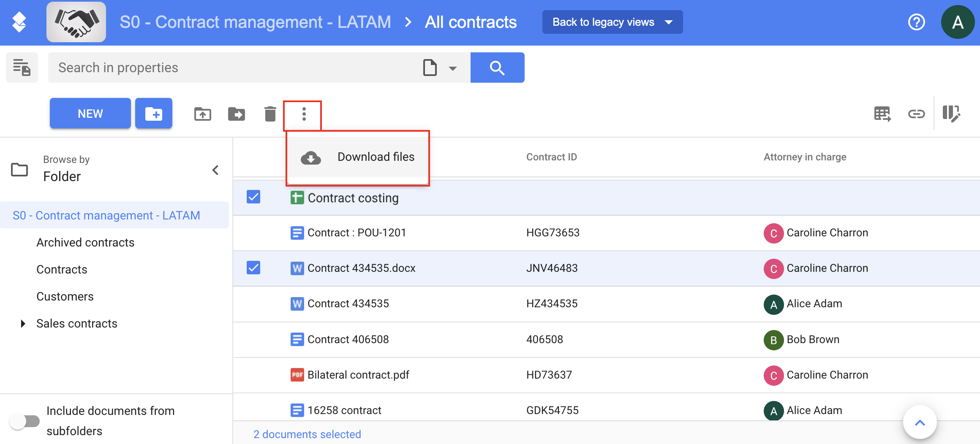
Task: Open the Contract 434535 document name
Action: tap(348, 303)
